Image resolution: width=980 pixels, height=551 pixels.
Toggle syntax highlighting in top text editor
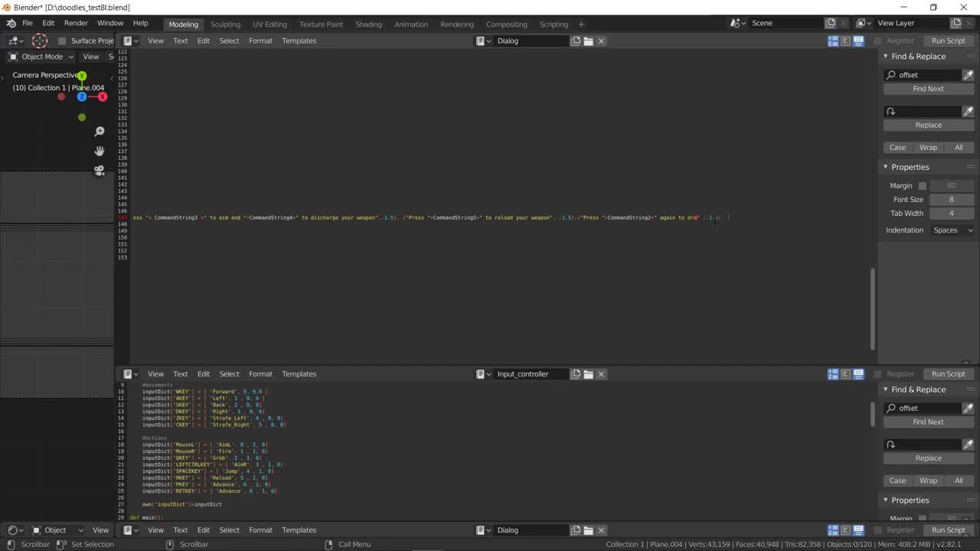pos(858,41)
